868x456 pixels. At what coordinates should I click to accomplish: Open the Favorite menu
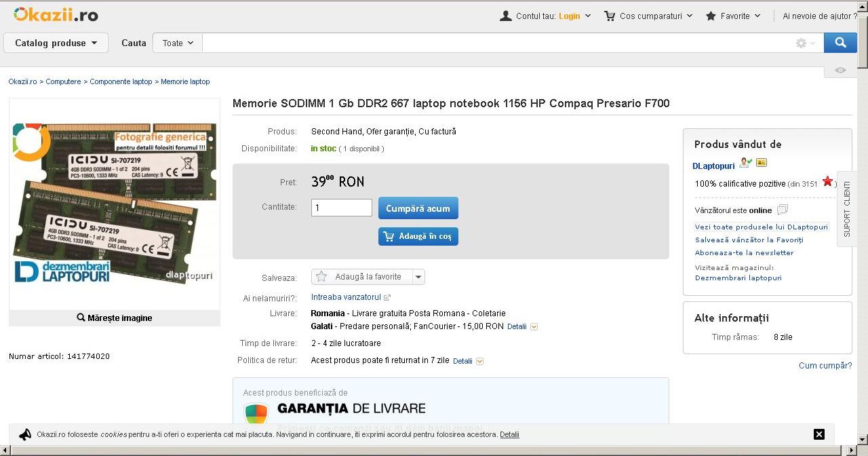[x=734, y=16]
